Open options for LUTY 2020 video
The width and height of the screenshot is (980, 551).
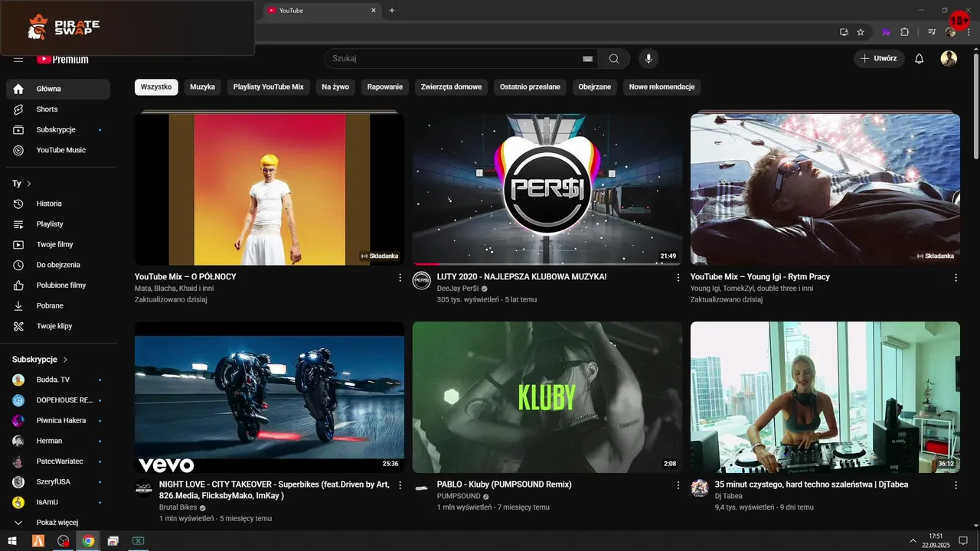tap(678, 278)
